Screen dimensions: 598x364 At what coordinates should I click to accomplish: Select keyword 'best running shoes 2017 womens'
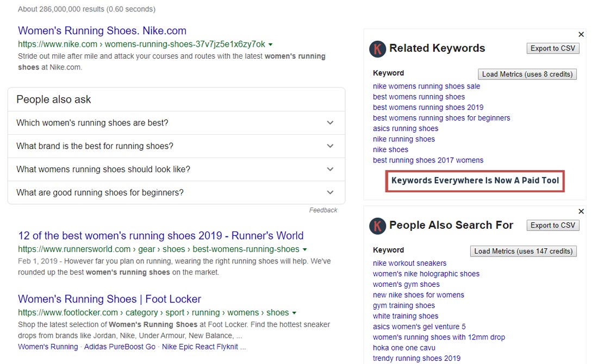(428, 160)
